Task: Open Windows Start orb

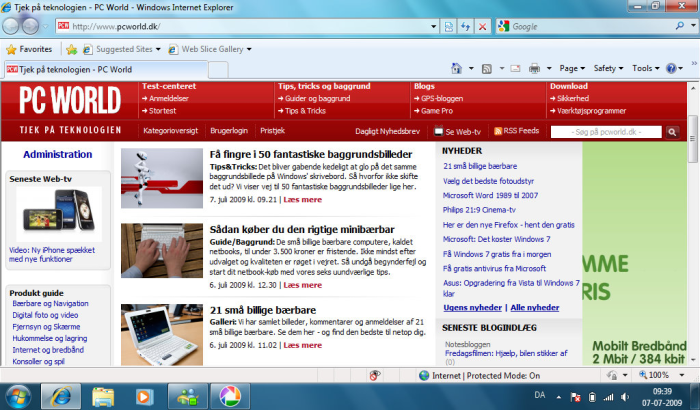Action: pos(18,397)
